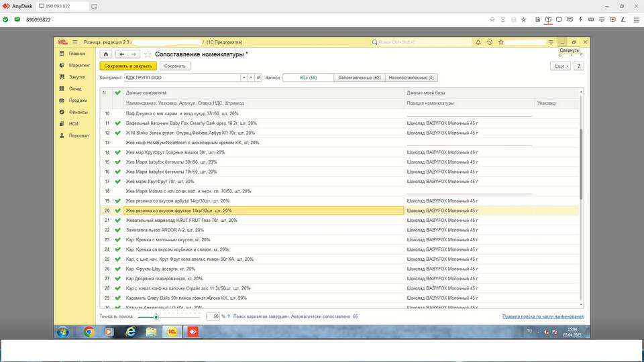Toggle the green checkmark in row 26
Image resolution: width=644 pixels, height=362 pixels.
tap(118, 269)
